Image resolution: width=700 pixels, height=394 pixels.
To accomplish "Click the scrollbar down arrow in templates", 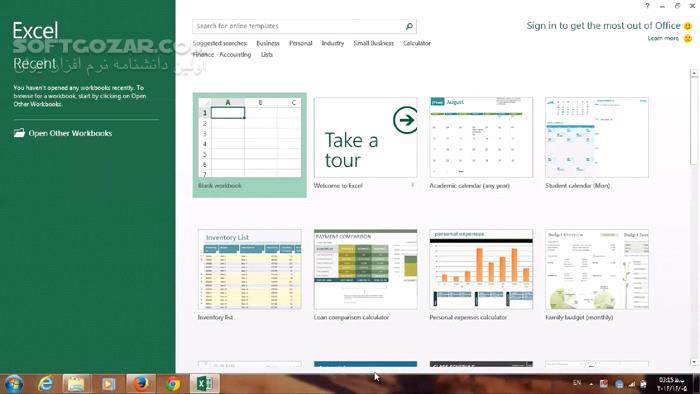I will 694,362.
